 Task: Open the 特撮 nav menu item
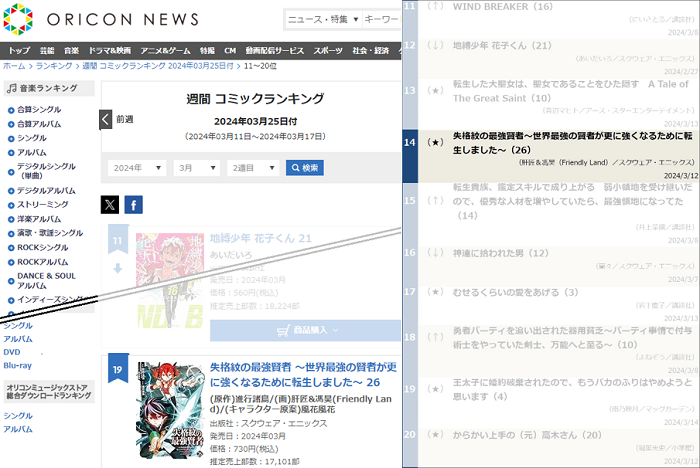tap(207, 51)
